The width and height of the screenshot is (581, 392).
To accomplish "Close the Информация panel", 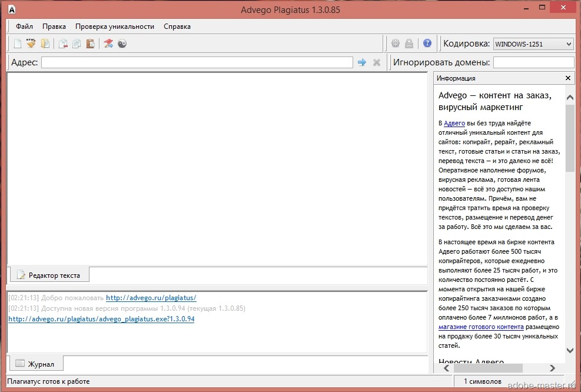I will pos(568,78).
